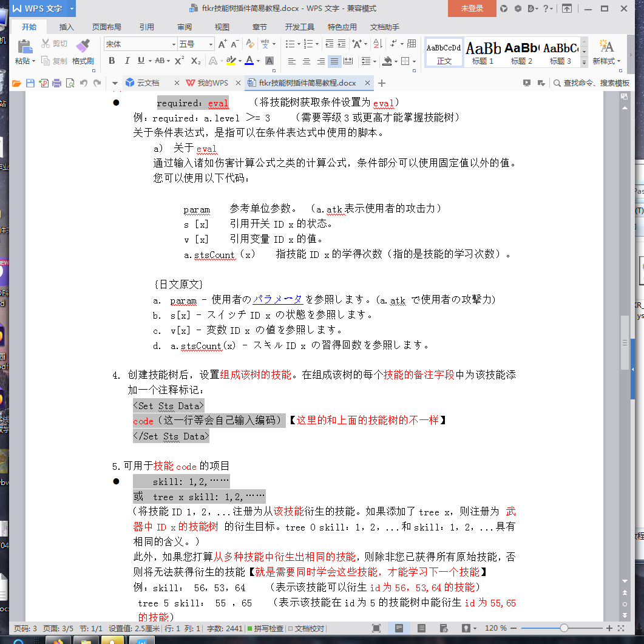Click the character shading icon
The image size is (644, 644).
click(269, 61)
